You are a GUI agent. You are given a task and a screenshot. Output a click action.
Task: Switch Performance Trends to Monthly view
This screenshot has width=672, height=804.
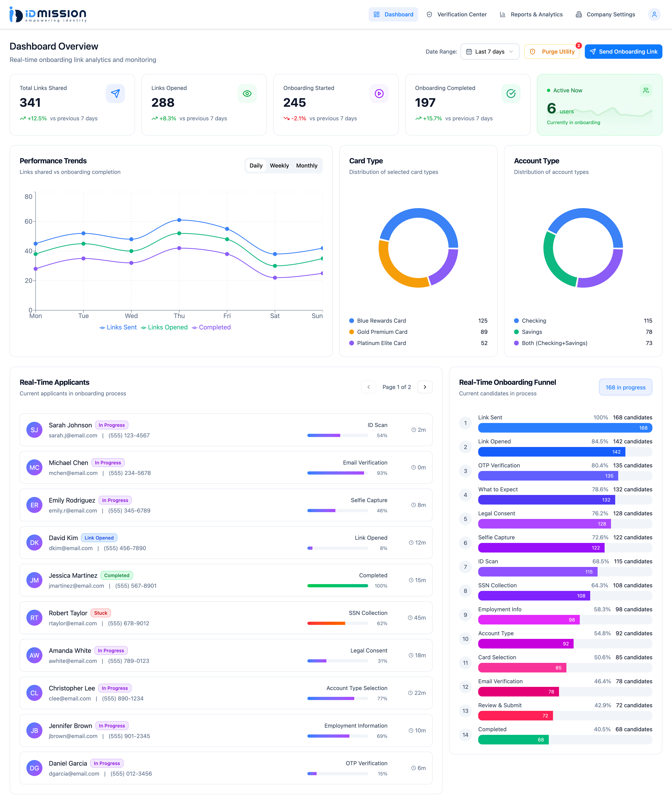307,165
